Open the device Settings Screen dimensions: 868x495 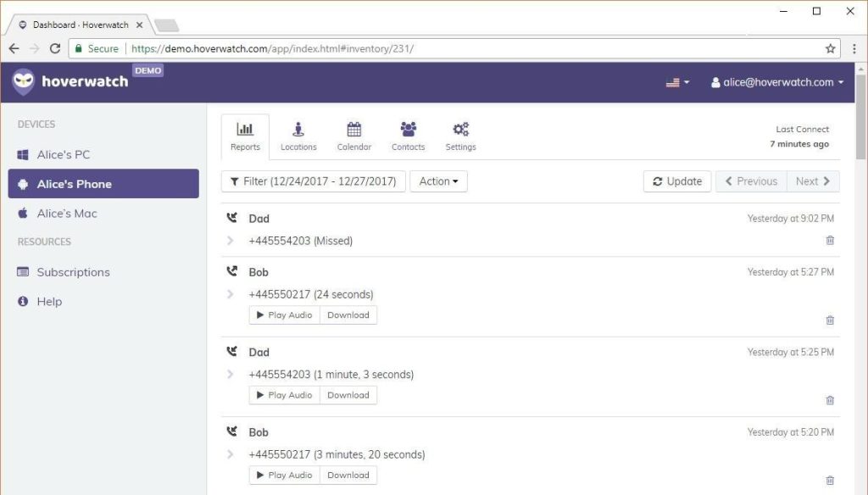(x=460, y=136)
